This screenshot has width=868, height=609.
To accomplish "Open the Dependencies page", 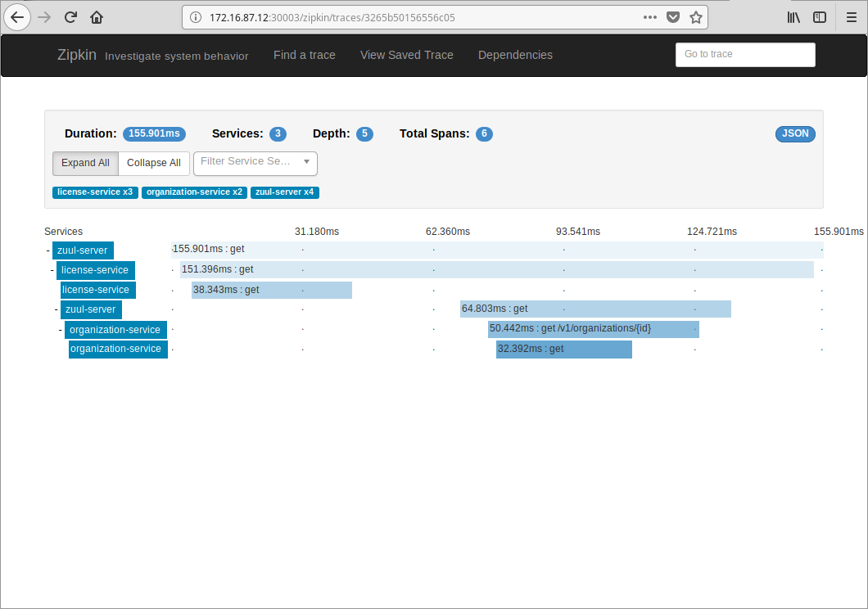I will 515,55.
